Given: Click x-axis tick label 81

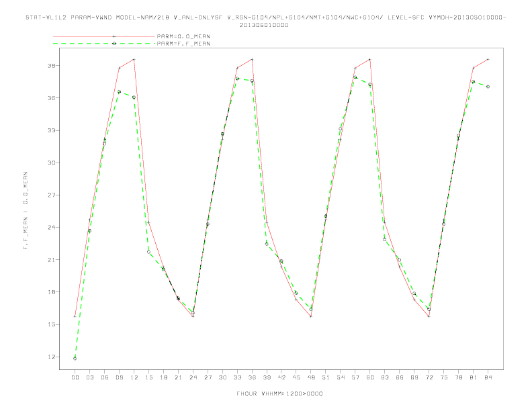Looking at the screenshot, I should point(474,377).
